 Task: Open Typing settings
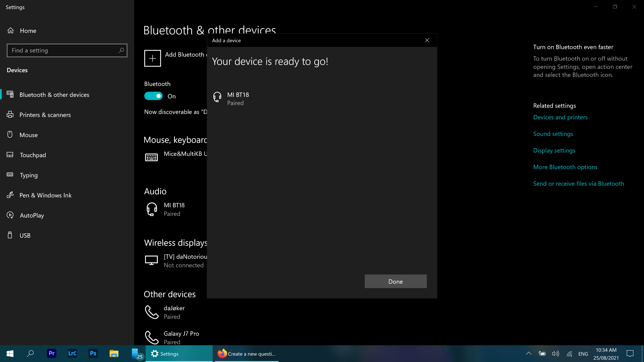coord(67,175)
